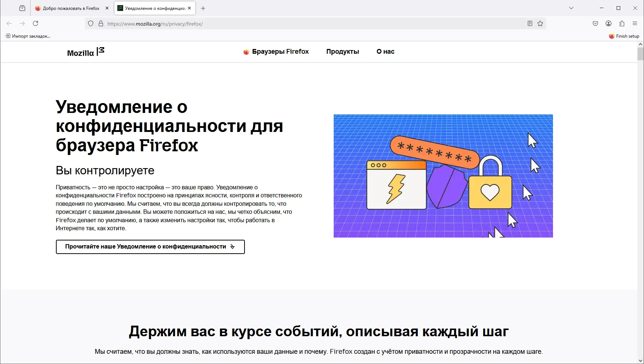This screenshot has height=364, width=644.
Task: Minimize the Firefox window
Action: (602, 8)
